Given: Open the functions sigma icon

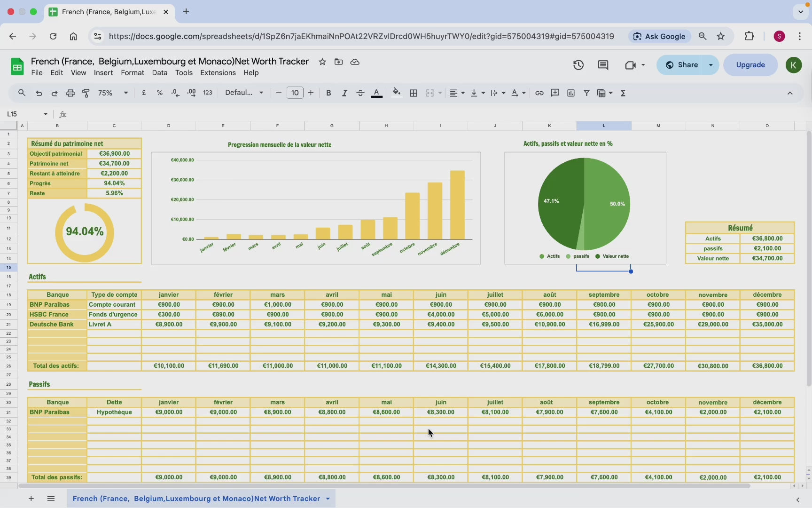Looking at the screenshot, I should (x=623, y=93).
